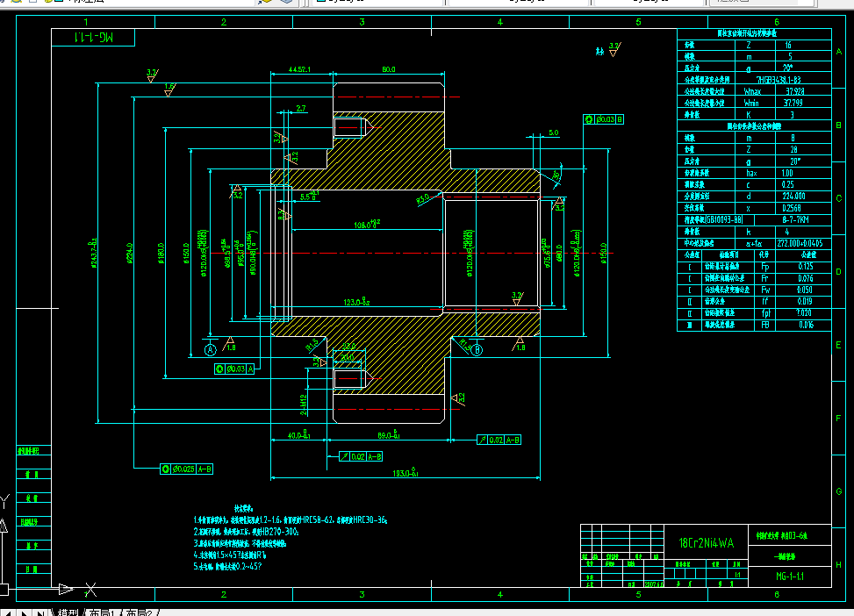Select the 60.0 width dimension
This screenshot has height=616, width=854.
point(388,69)
